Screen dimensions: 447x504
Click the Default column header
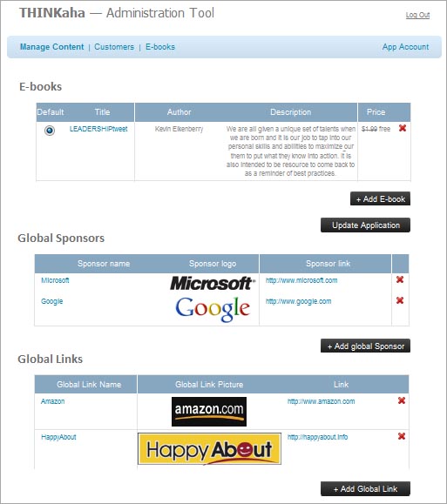(x=51, y=112)
